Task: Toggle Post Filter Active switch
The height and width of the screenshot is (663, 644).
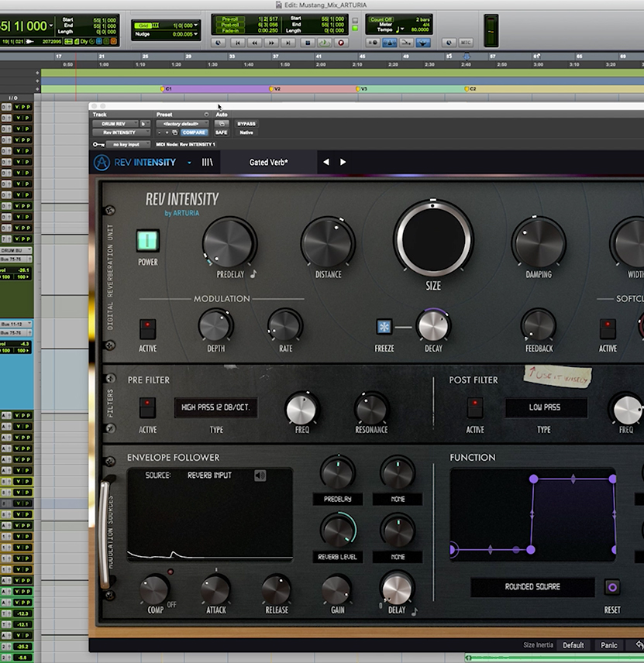Action: click(475, 407)
